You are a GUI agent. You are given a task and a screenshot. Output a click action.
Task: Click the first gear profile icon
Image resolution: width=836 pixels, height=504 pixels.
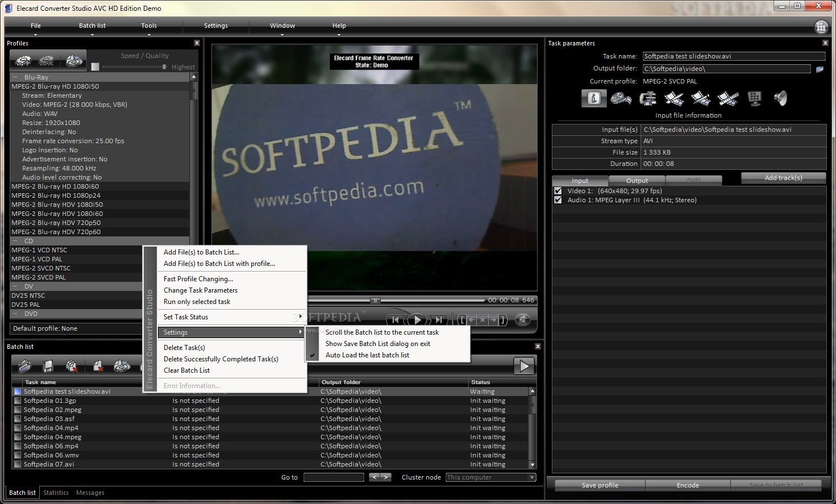coord(23,60)
